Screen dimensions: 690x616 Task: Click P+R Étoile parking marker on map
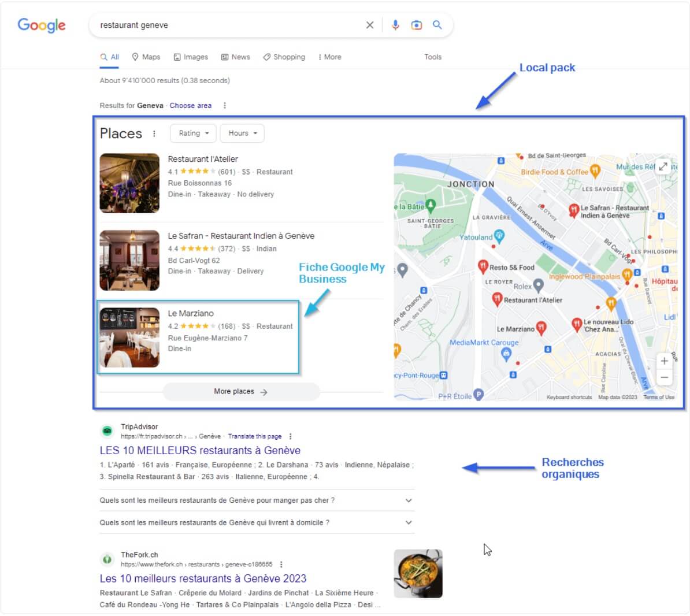[478, 395]
